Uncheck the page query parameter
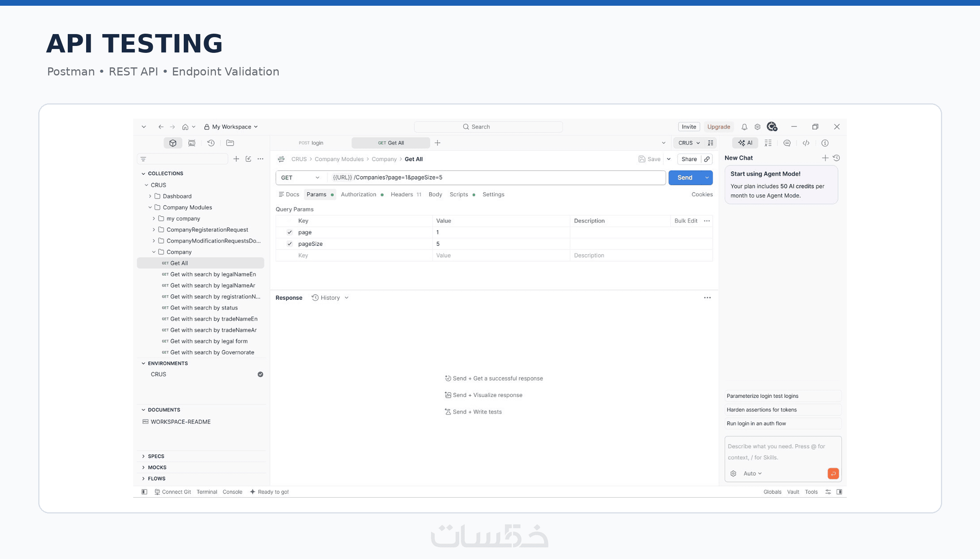Viewport: 980px width, 559px height. 289,232
